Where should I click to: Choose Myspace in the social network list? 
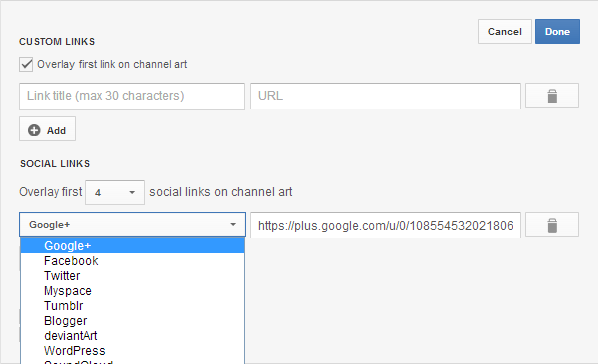click(x=132, y=291)
